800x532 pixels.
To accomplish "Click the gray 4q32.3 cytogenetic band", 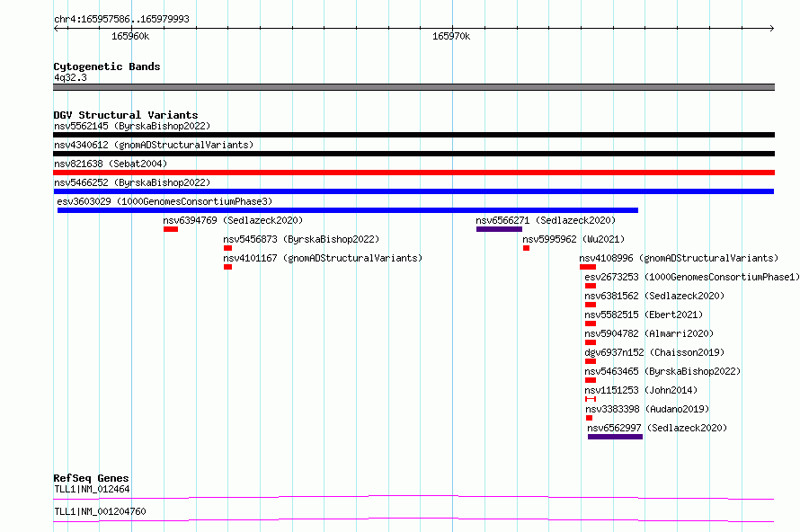I will (413, 87).
